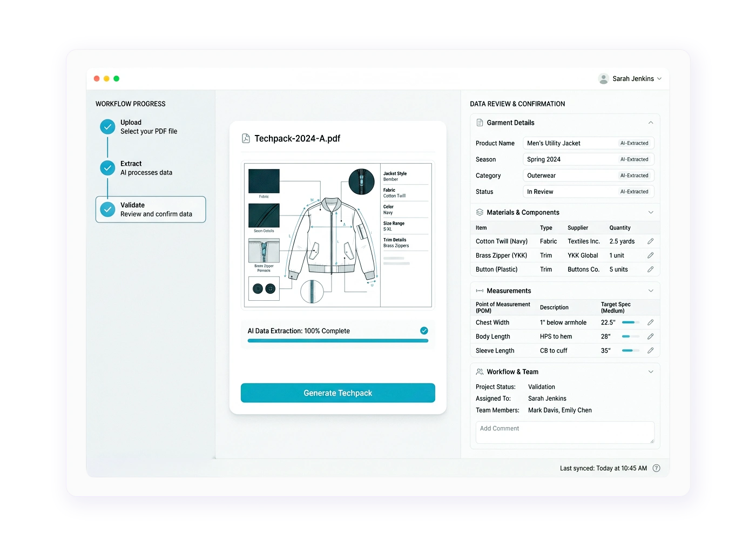The width and height of the screenshot is (756, 540).
Task: Select the Validate workflow step
Action: [150, 210]
